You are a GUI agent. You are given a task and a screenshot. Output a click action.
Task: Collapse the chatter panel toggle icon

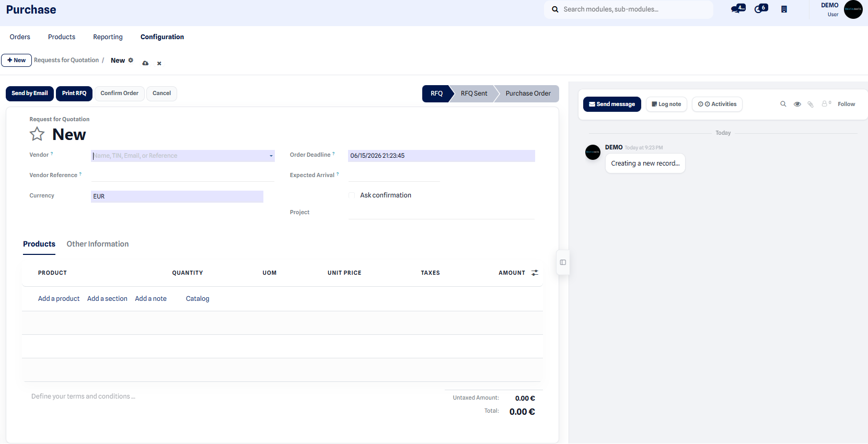point(563,262)
